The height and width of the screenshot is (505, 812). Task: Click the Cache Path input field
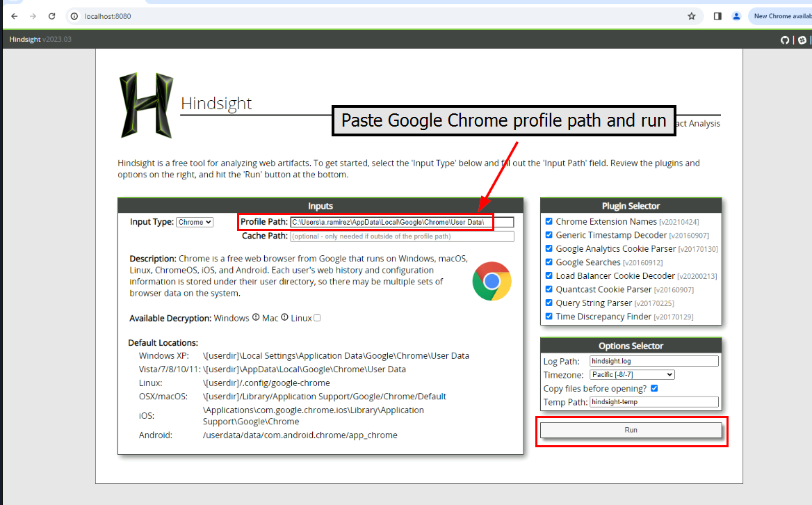coord(402,237)
